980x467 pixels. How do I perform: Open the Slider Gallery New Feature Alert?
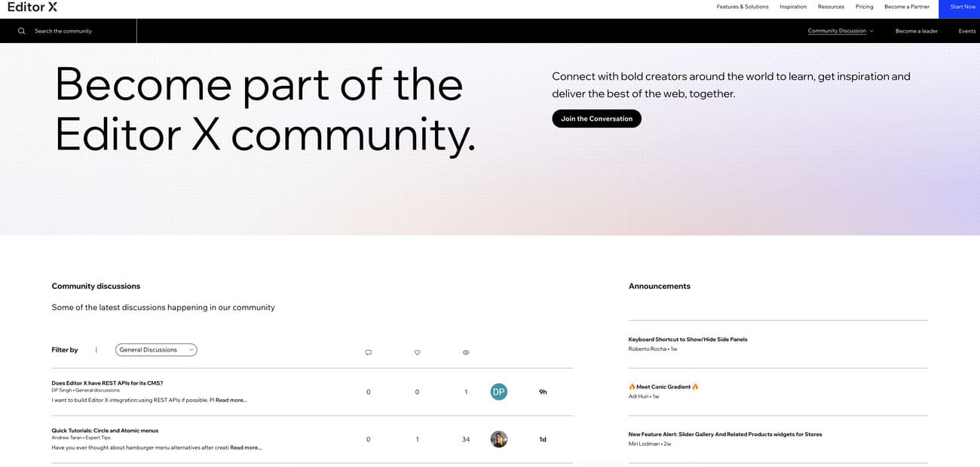pos(725,434)
